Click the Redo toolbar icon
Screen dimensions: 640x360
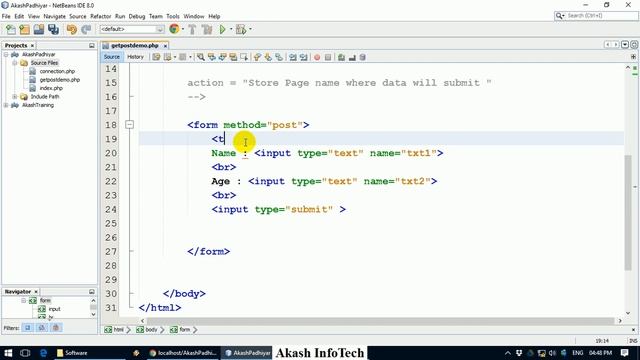click(x=86, y=29)
